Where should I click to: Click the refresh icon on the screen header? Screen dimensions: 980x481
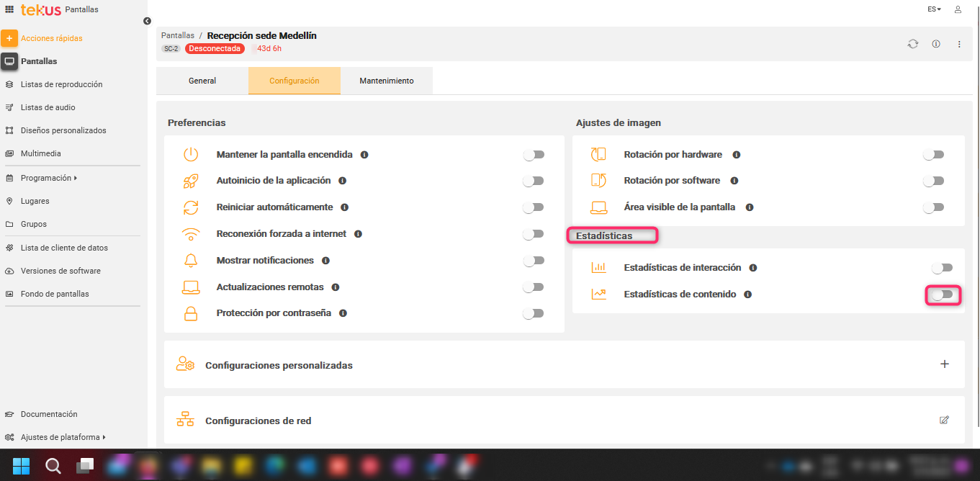coord(913,44)
